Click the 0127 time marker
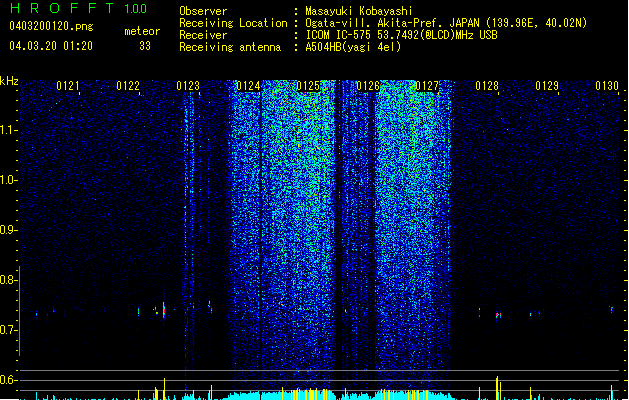Viewport: 629px width, 400px height. pyautogui.click(x=428, y=86)
